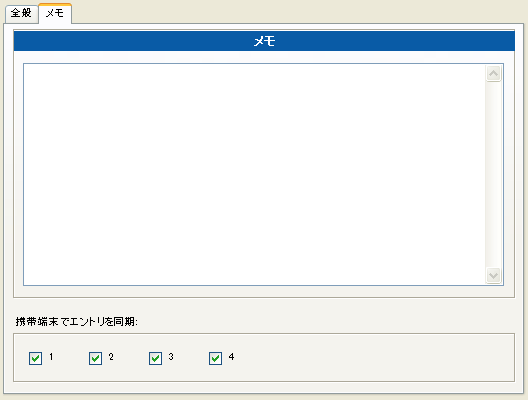This screenshot has height=400, width=528.
Task: Click the label "1" beside first checkbox
Action: (51, 357)
